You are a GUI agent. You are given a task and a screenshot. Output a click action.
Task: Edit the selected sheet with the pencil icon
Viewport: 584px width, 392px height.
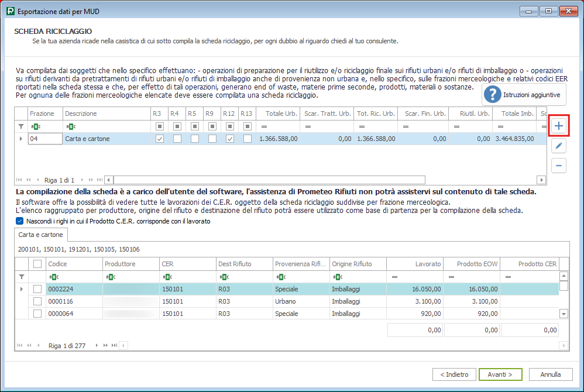click(559, 146)
